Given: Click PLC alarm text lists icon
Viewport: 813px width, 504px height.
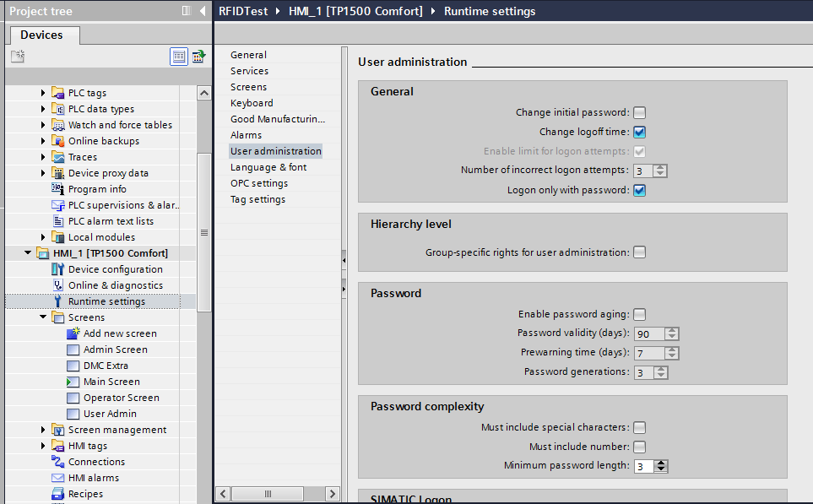Looking at the screenshot, I should [x=58, y=221].
